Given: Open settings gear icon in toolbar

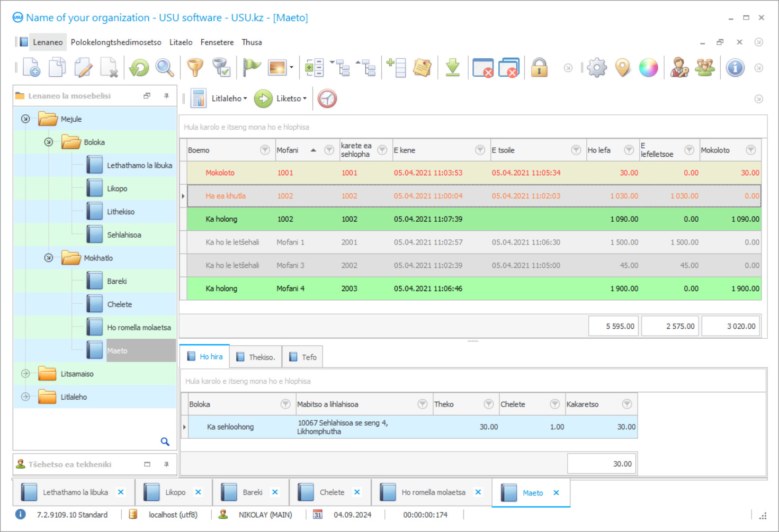Looking at the screenshot, I should [x=597, y=68].
